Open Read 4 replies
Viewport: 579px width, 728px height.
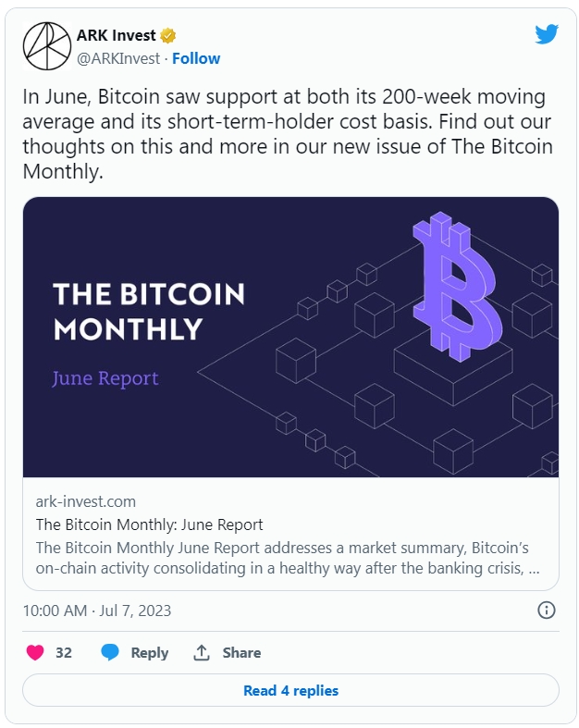click(290, 690)
